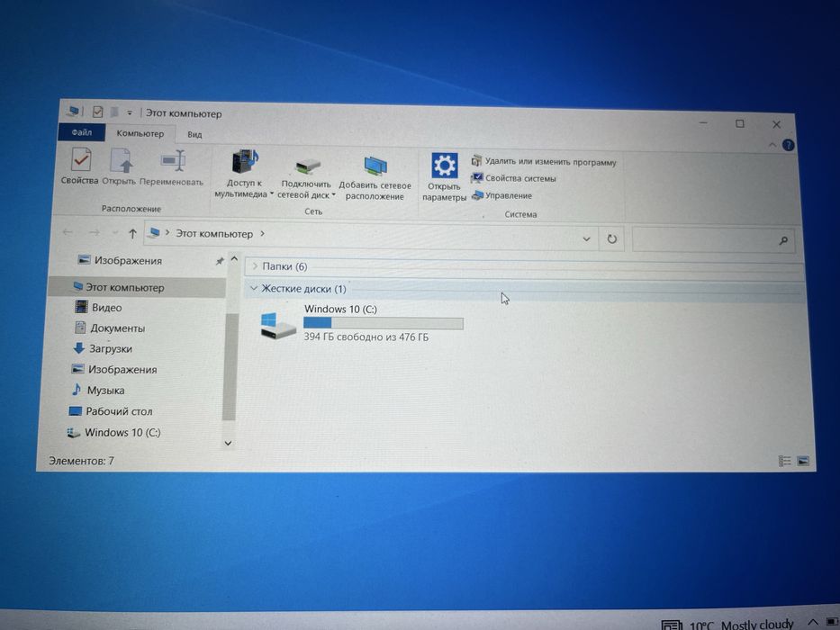Image resolution: width=840 pixels, height=630 pixels.
Task: Open recent locations dropdown arrow
Action: pyautogui.click(x=114, y=233)
